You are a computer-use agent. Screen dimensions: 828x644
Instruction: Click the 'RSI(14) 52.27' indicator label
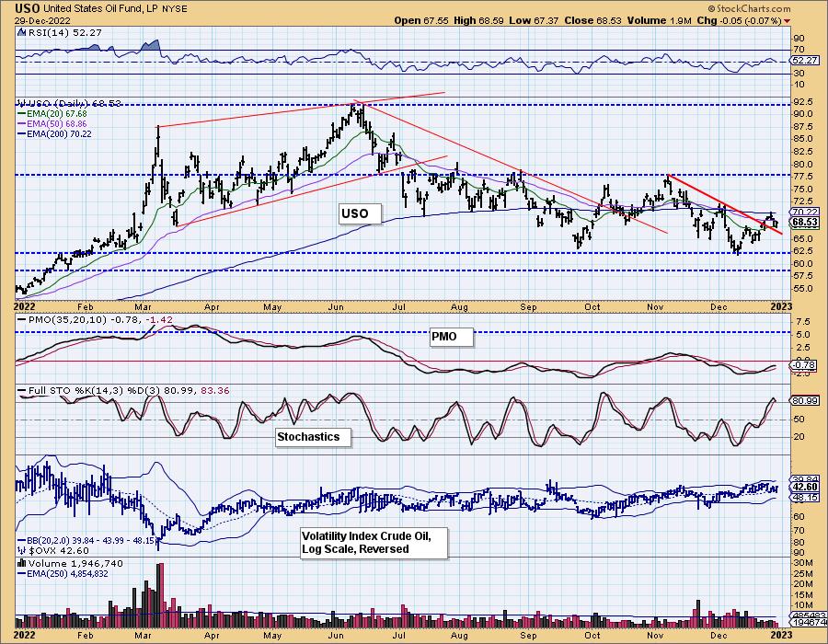[x=63, y=32]
